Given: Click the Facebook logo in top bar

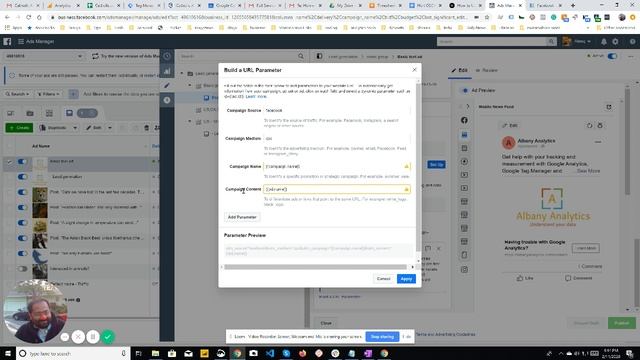Looking at the screenshot, I should (x=7, y=42).
